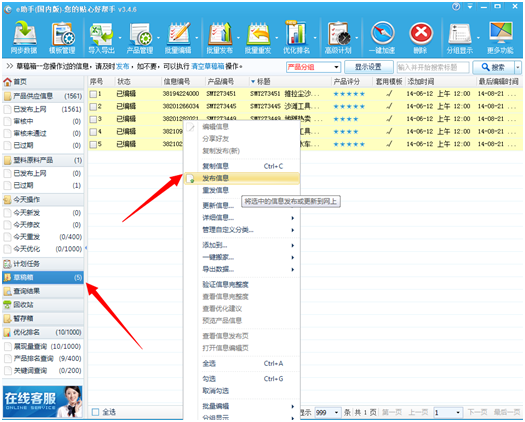Check the checkbox for row 1

pyautogui.click(x=93, y=94)
